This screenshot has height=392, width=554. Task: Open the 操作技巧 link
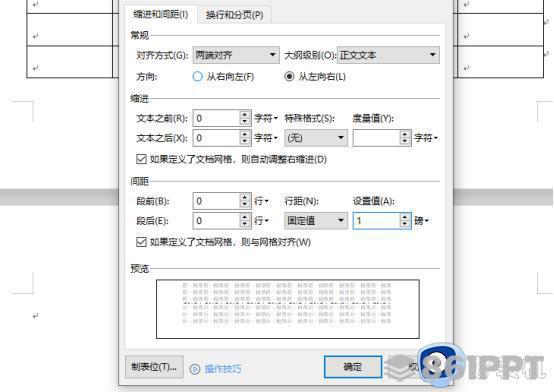pos(223,369)
